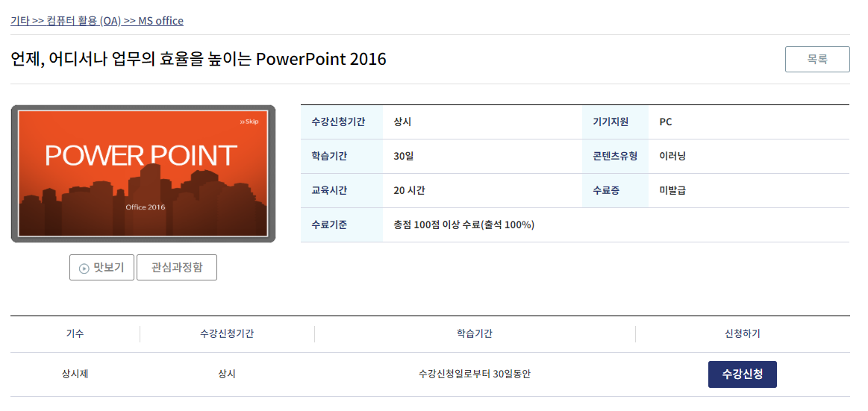Click the 학습기간 label in info table
The image size is (868, 411).
[x=329, y=157]
